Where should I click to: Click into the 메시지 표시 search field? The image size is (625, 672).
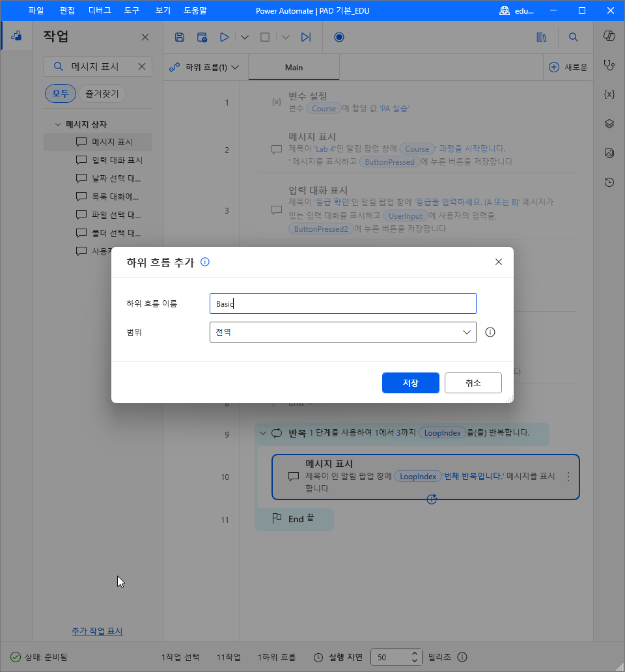[98, 66]
